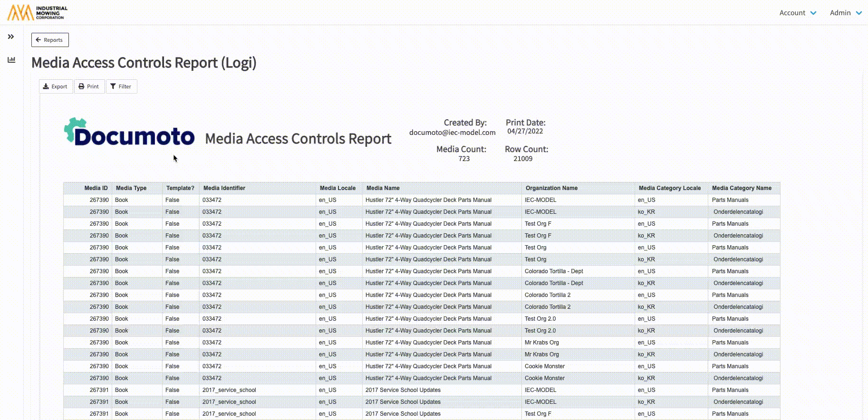Print the report
Image resolution: width=868 pixels, height=420 pixels.
(89, 86)
